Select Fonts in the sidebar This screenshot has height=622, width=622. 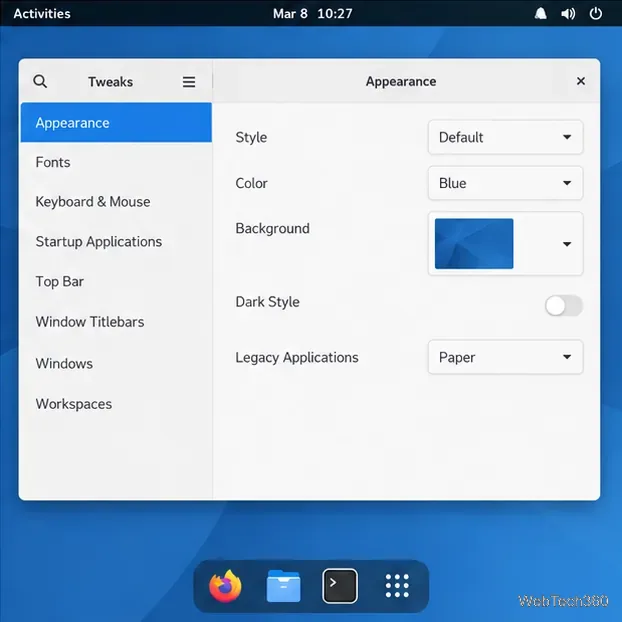116,162
